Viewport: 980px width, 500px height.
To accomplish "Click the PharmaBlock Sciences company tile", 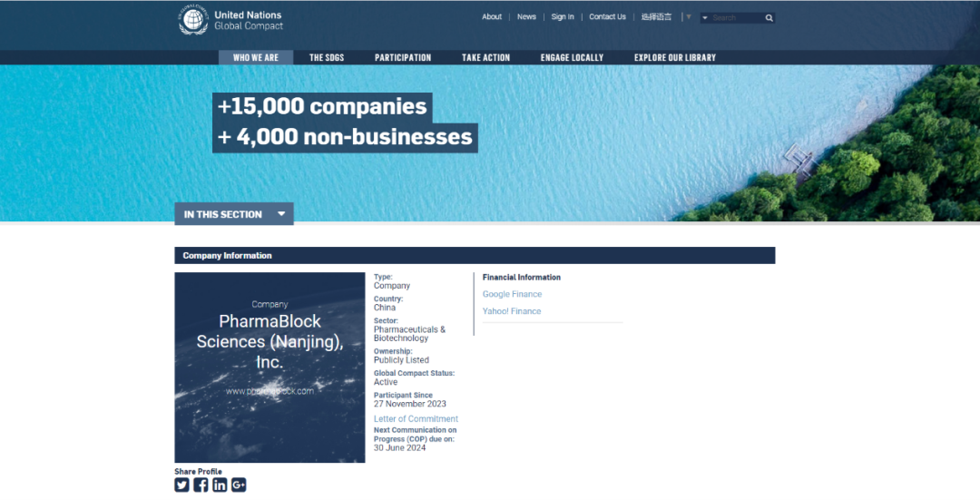I will [x=269, y=368].
